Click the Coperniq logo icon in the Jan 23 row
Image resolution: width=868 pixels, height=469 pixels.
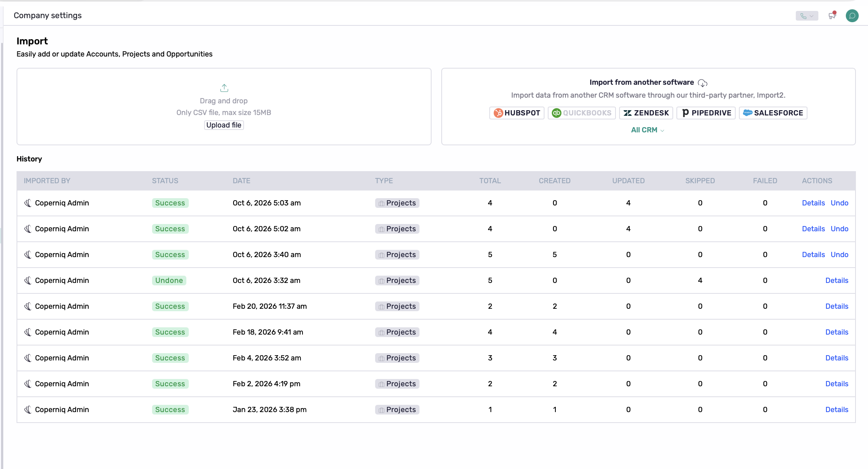pyautogui.click(x=28, y=410)
